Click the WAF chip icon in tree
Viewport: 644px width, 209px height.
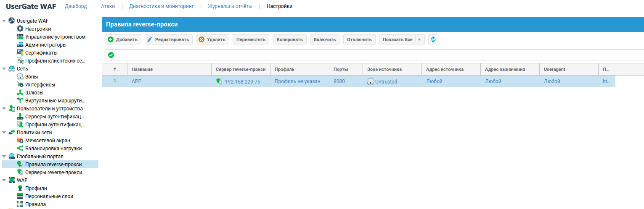12,180
